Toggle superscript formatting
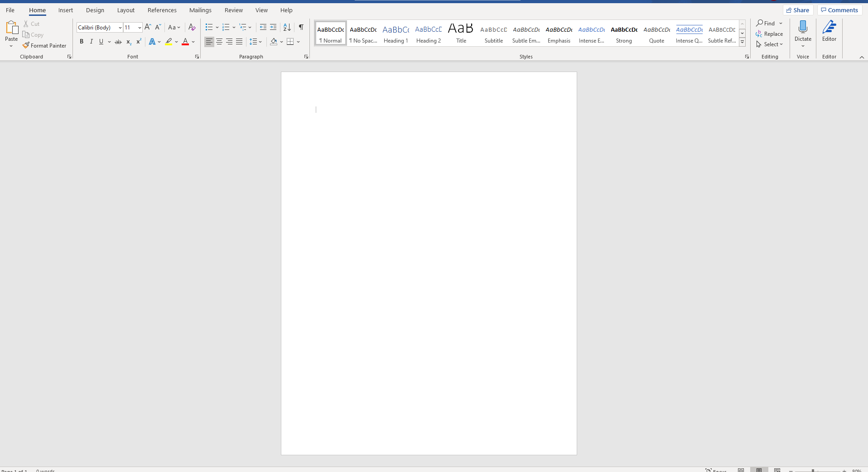868x472 pixels. 139,42
